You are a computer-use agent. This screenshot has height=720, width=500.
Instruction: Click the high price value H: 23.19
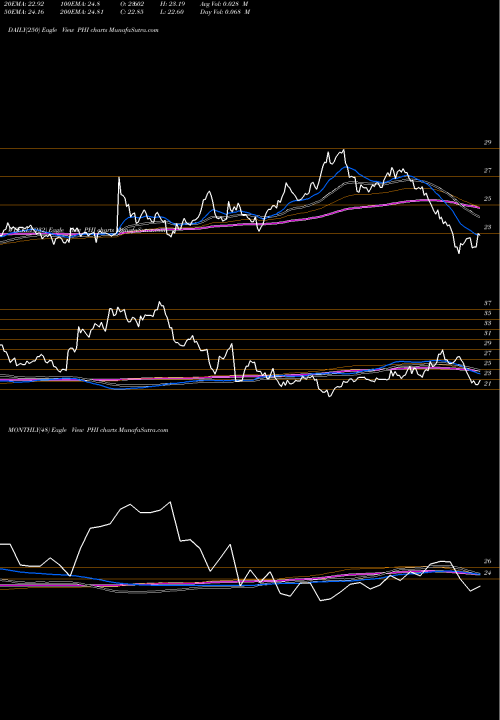coord(172,4)
